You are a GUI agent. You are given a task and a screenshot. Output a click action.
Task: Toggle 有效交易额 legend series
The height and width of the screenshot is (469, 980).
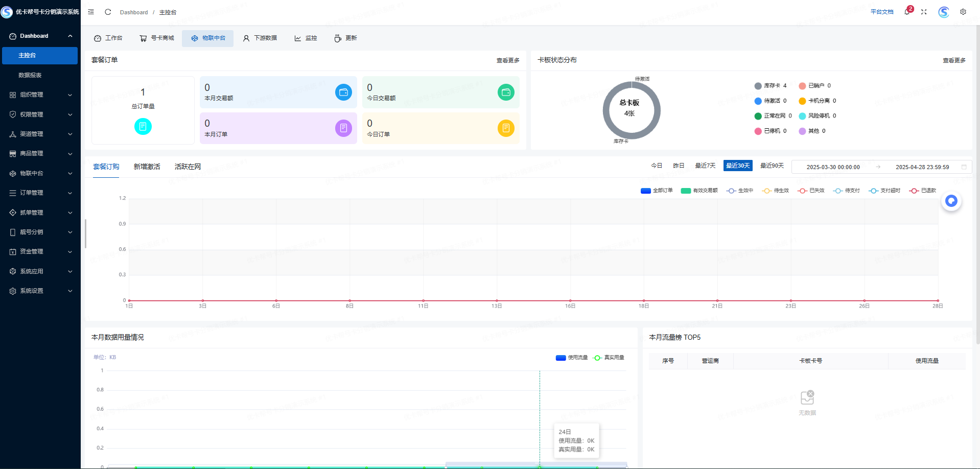[x=699, y=191]
